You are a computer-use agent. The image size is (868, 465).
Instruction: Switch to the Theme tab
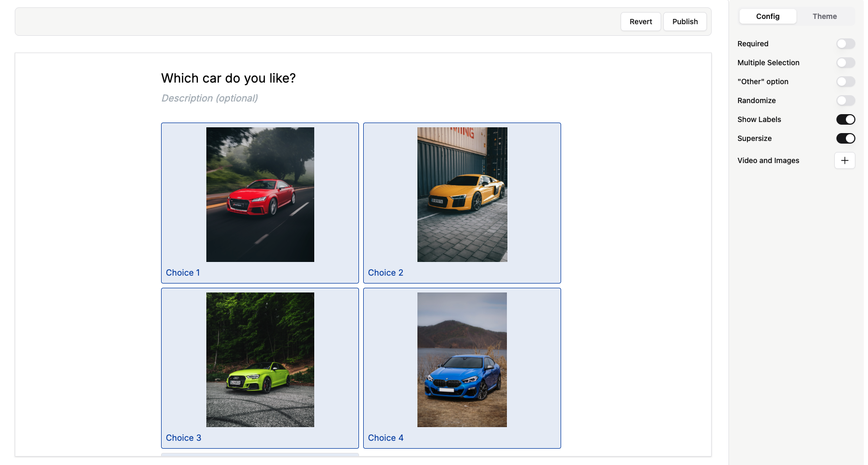[824, 16]
